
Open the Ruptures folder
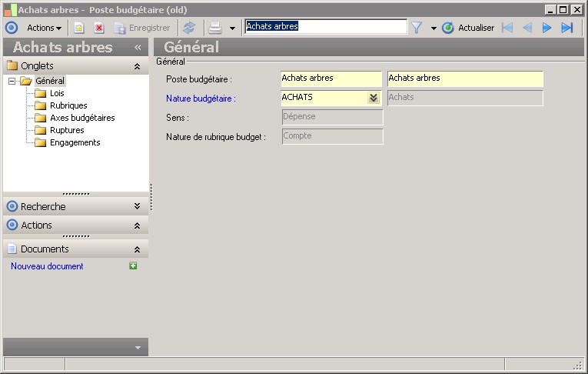point(67,130)
